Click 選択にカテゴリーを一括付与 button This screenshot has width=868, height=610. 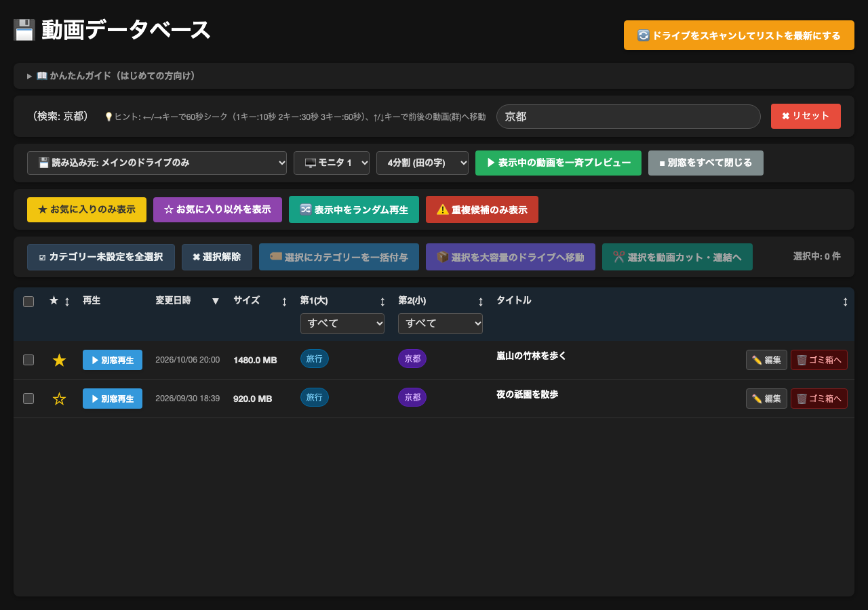tap(339, 257)
